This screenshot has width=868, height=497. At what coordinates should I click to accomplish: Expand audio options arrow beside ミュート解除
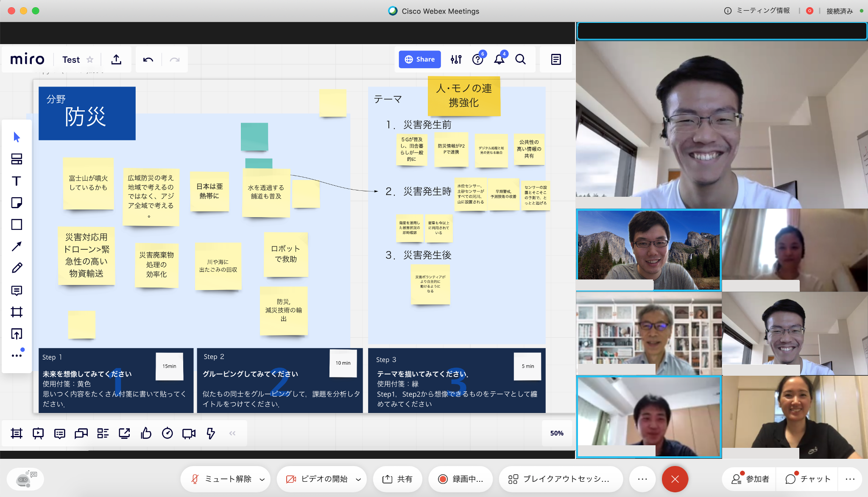pyautogui.click(x=262, y=479)
